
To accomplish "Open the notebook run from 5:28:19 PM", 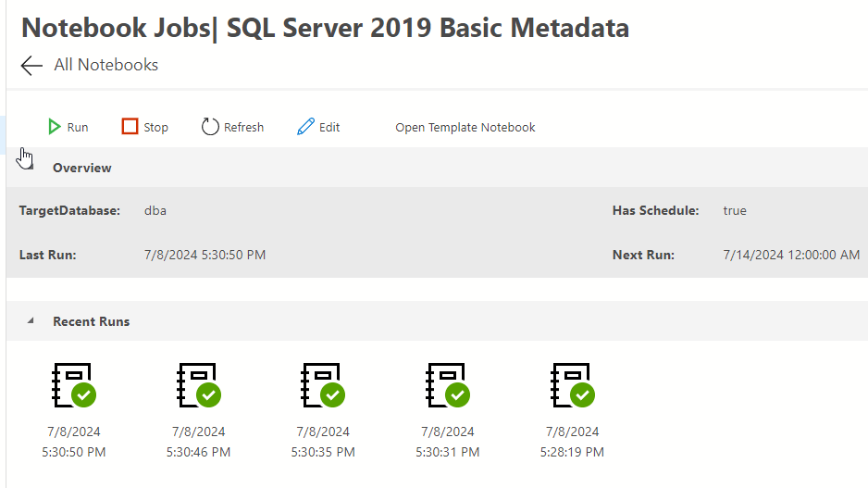I will coord(572,385).
